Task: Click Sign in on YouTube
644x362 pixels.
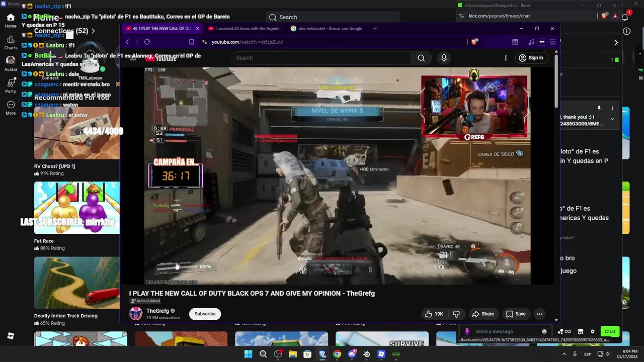Action: (531, 58)
